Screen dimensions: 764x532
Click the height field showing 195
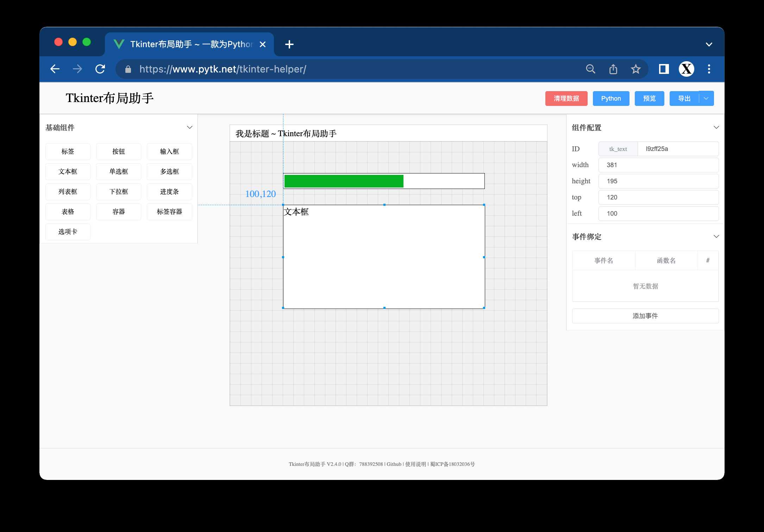pos(658,181)
